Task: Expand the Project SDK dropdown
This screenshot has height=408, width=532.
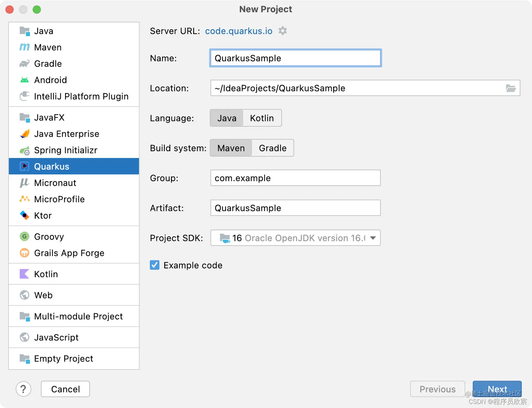Action: 373,238
